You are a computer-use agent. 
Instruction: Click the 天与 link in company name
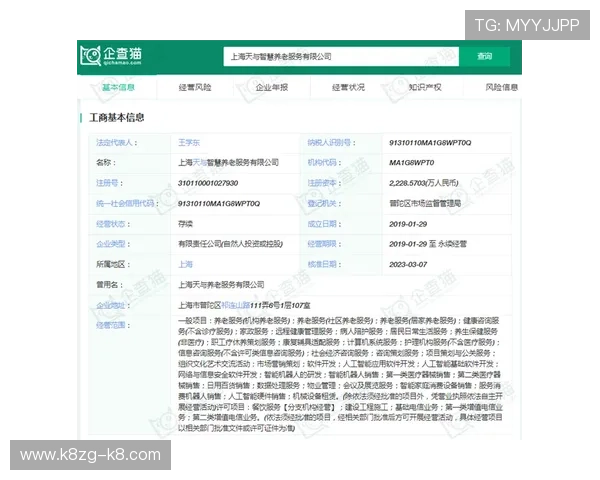click(199, 163)
